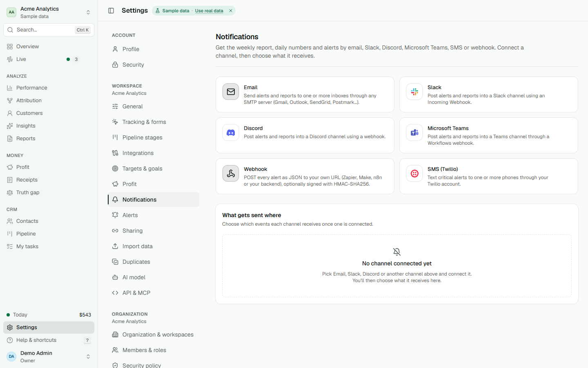Screen dimensions: 588x368
Task: Click the Integrations icon
Action: tap(115, 153)
